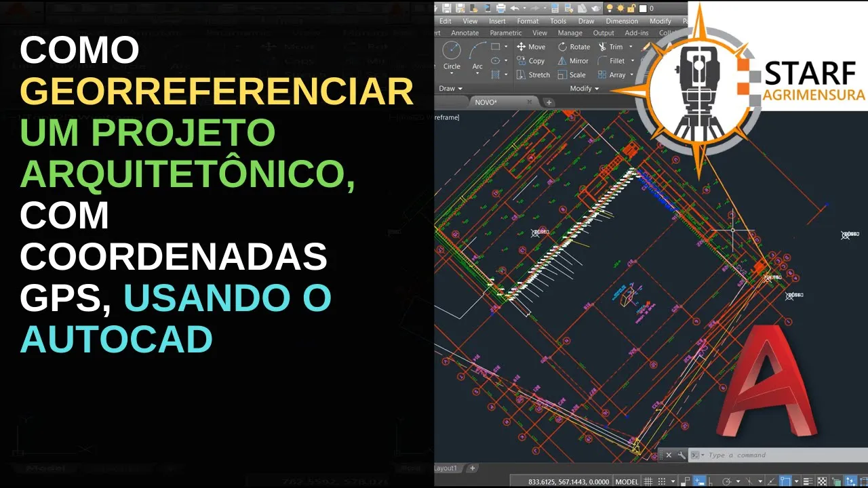Switch to the Output ribbon tab
This screenshot has width=868, height=488.
pyautogui.click(x=604, y=33)
